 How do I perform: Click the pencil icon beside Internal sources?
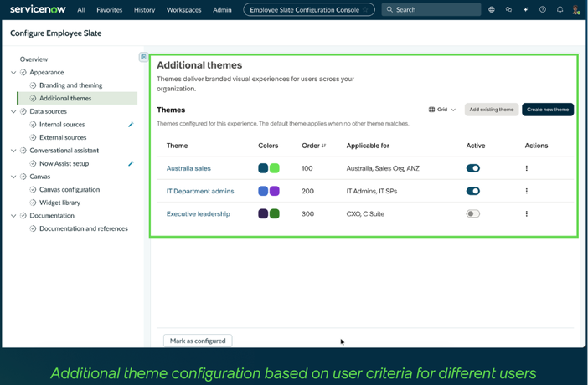click(x=131, y=125)
